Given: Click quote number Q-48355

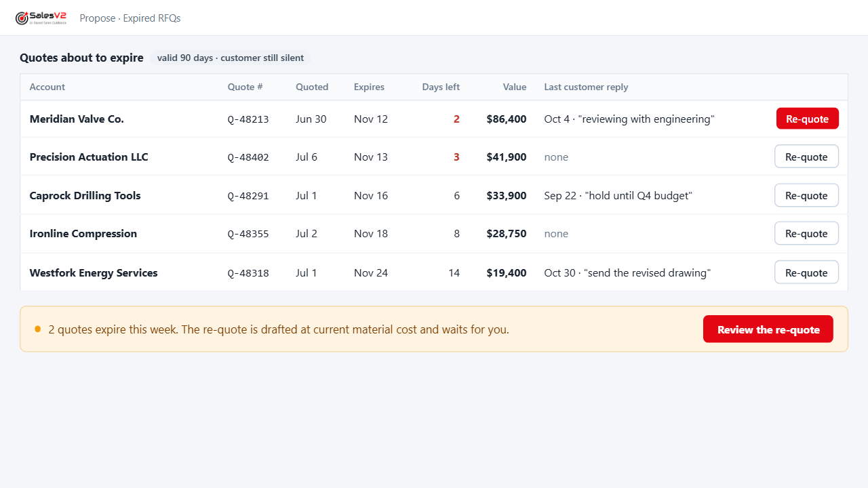Looking at the screenshot, I should [x=248, y=234].
